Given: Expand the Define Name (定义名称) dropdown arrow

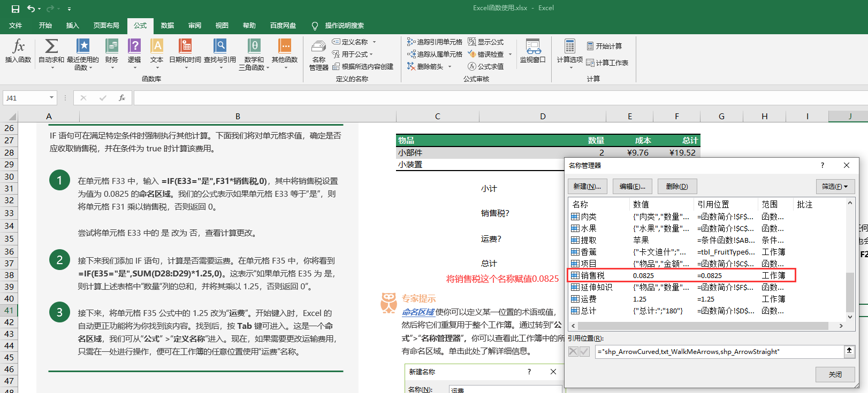Looking at the screenshot, I should coord(374,42).
